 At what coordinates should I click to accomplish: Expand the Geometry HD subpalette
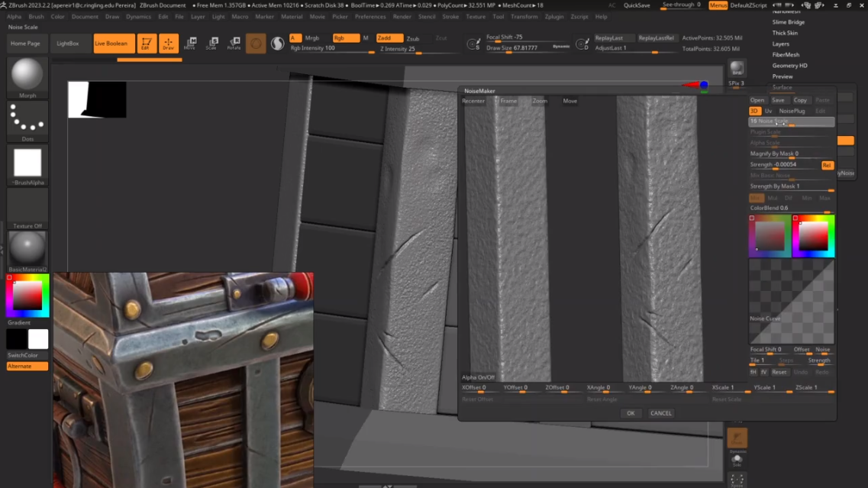pos(789,66)
